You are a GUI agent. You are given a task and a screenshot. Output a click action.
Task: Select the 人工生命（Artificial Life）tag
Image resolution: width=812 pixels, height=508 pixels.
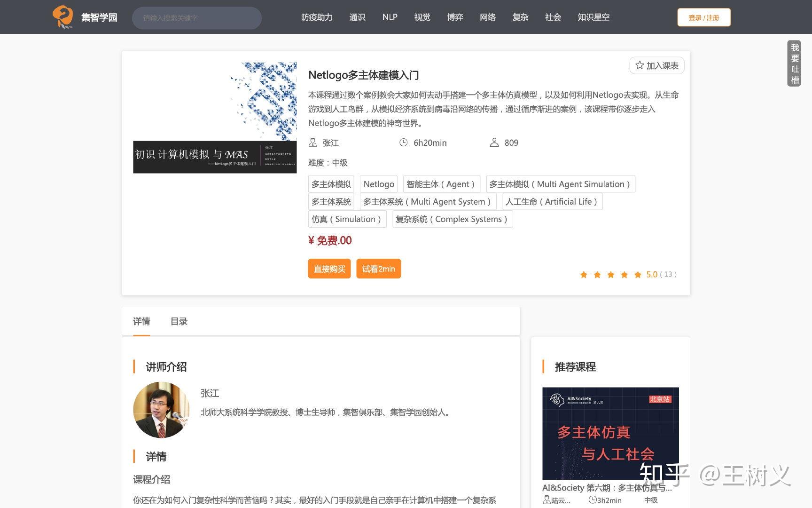(552, 201)
